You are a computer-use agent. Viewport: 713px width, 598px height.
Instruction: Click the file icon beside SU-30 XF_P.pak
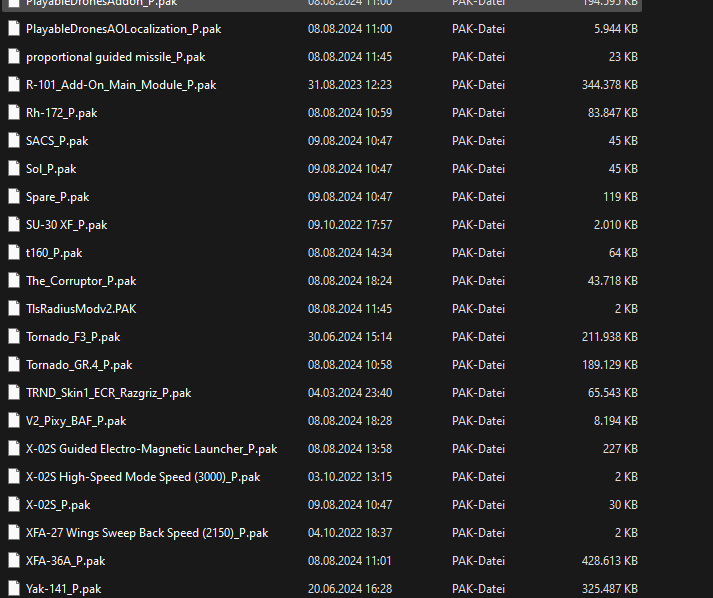[x=14, y=225]
